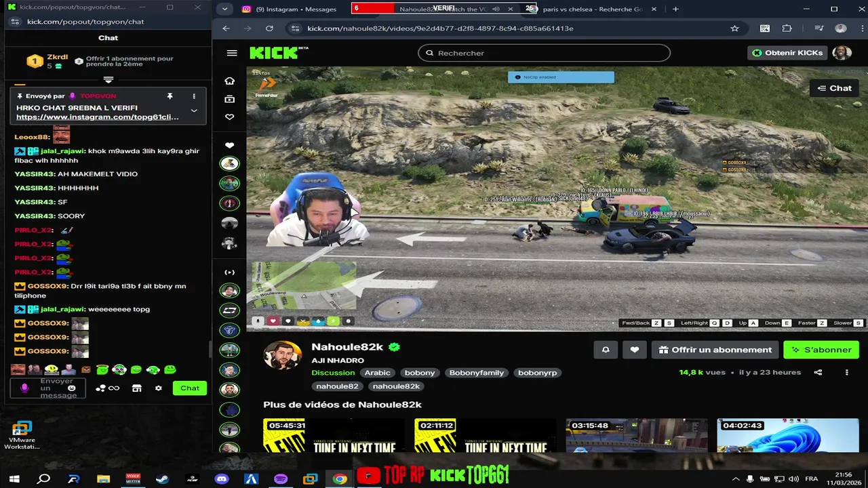Open the Chrome profile avatar

click(841, 28)
